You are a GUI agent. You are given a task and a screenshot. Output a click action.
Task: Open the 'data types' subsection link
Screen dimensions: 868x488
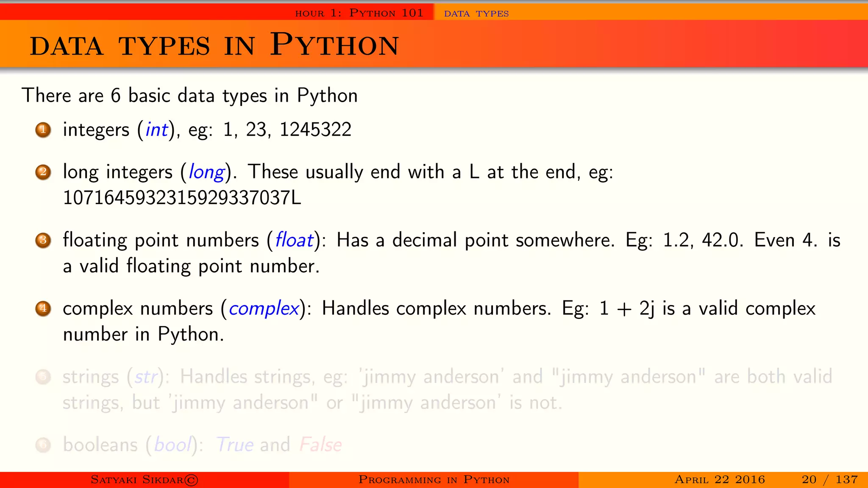coord(476,14)
